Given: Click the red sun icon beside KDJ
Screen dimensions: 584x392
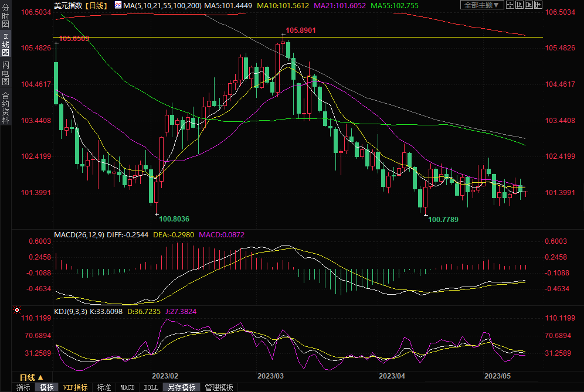Looking at the screenshot, I should [18, 310].
